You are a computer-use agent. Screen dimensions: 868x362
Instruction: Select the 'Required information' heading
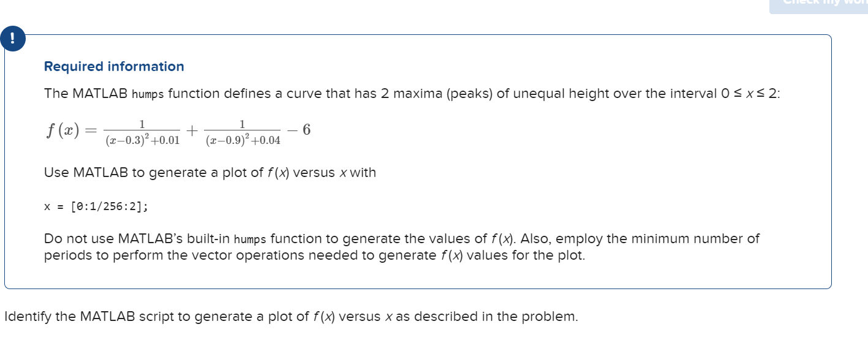[x=114, y=66]
